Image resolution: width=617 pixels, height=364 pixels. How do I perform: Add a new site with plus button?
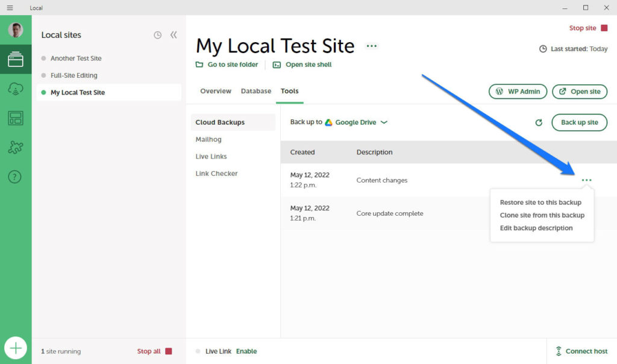tap(16, 348)
